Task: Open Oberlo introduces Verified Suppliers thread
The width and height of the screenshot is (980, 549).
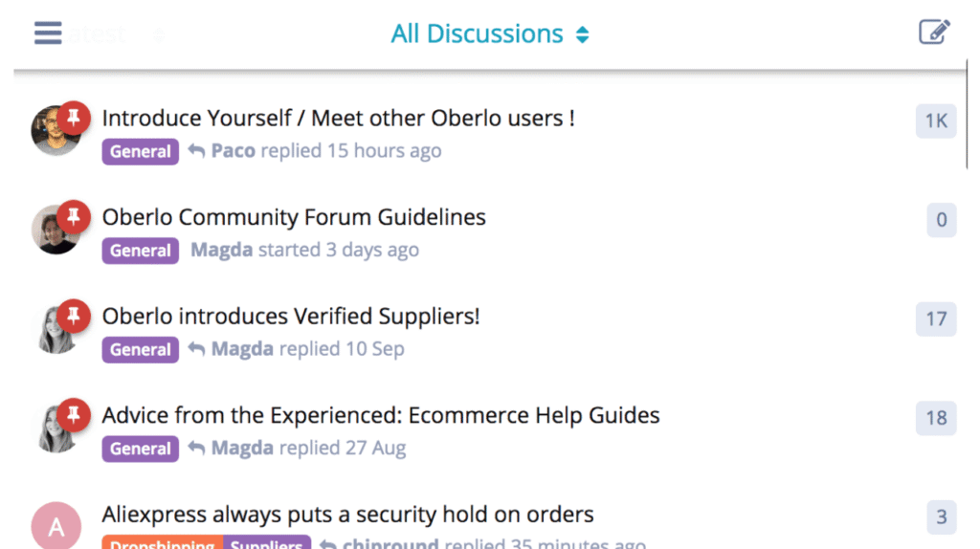Action: 291,316
